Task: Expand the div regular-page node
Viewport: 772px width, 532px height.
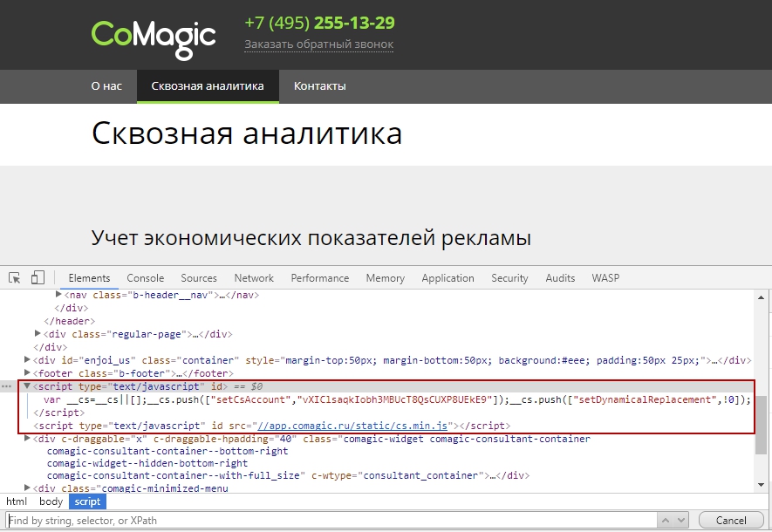Action: [38, 334]
